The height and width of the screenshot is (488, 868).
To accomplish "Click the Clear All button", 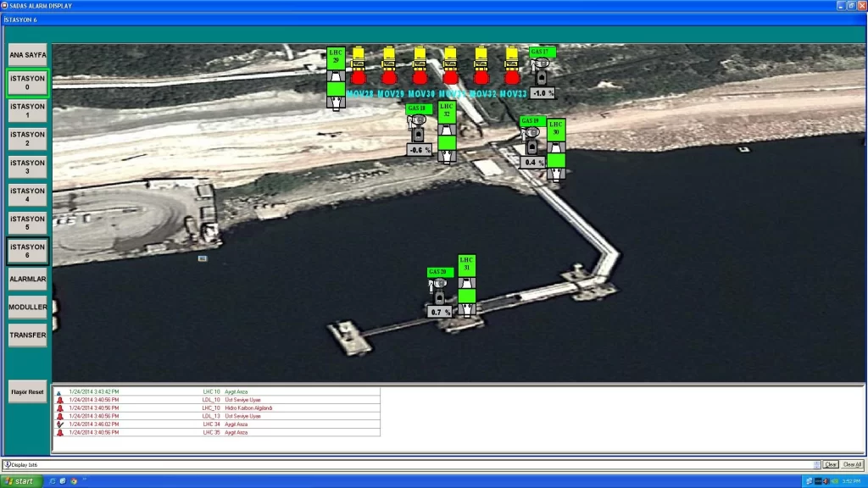I will 852,464.
